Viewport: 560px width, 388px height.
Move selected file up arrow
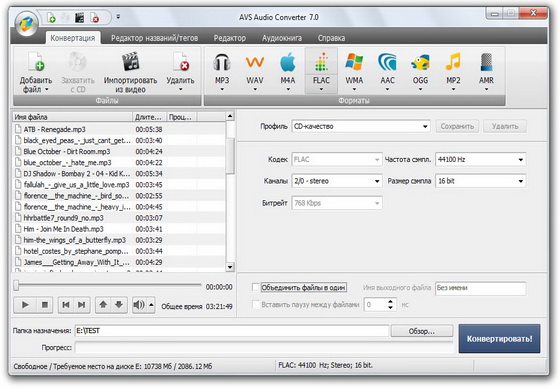(103, 305)
